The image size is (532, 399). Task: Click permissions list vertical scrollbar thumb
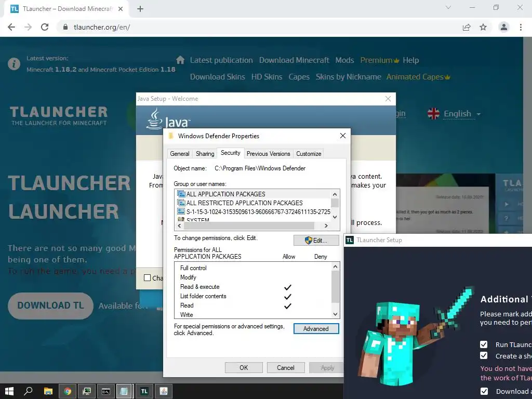(x=335, y=287)
